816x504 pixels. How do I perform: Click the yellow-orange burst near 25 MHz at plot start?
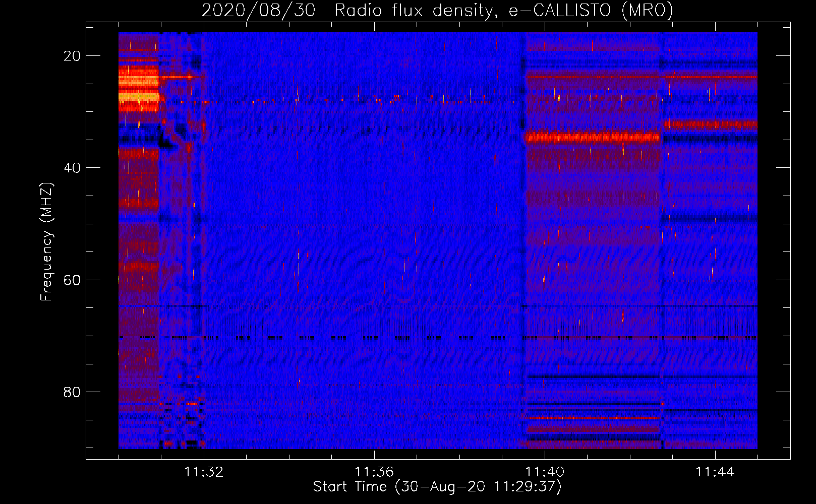point(139,88)
